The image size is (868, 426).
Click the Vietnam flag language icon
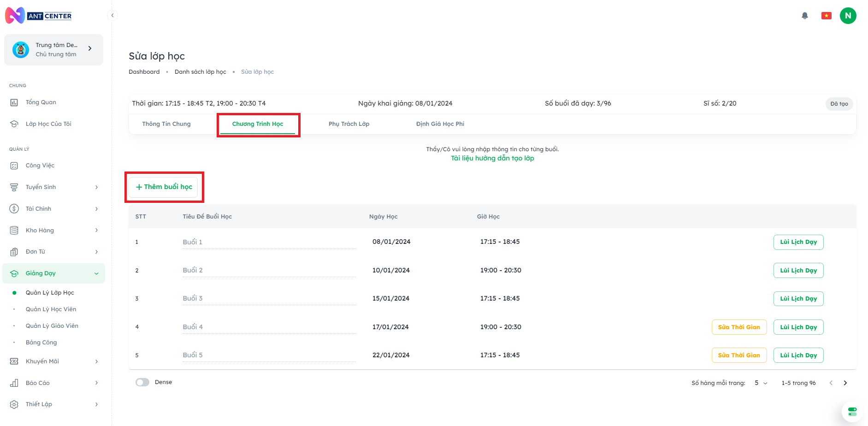(826, 16)
